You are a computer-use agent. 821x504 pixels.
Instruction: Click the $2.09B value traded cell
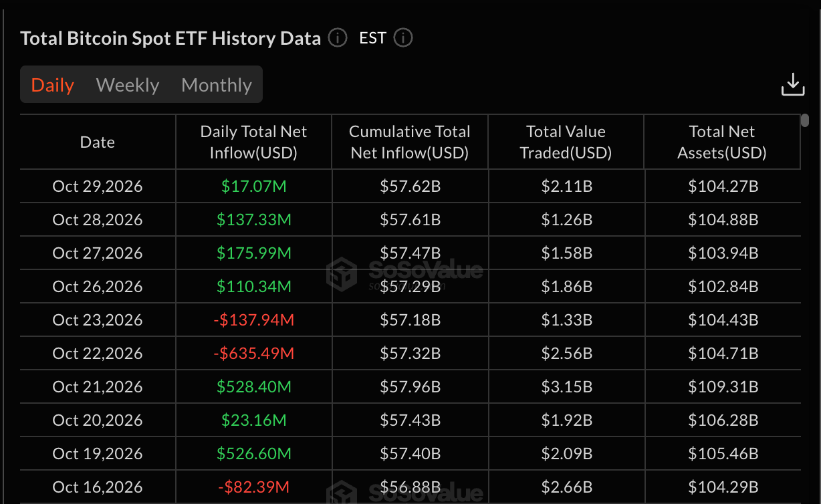tap(567, 453)
